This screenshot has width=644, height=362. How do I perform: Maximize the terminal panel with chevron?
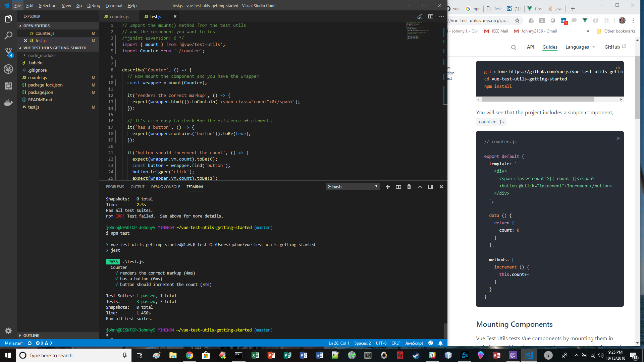coord(420,187)
